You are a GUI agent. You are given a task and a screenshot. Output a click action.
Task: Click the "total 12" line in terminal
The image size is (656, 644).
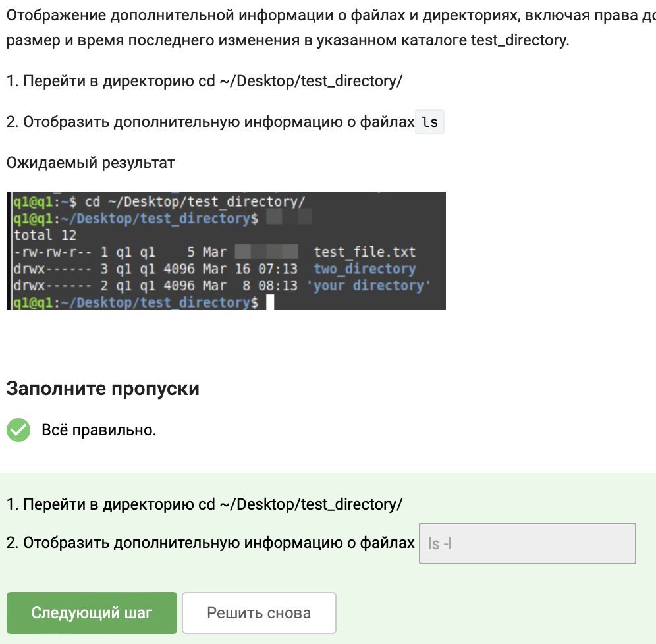tap(45, 235)
